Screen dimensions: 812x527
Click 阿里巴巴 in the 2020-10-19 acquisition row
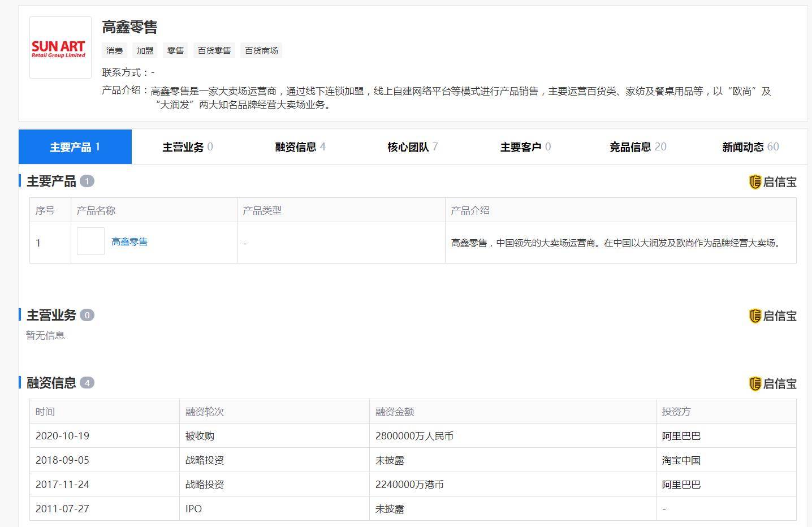pos(681,436)
